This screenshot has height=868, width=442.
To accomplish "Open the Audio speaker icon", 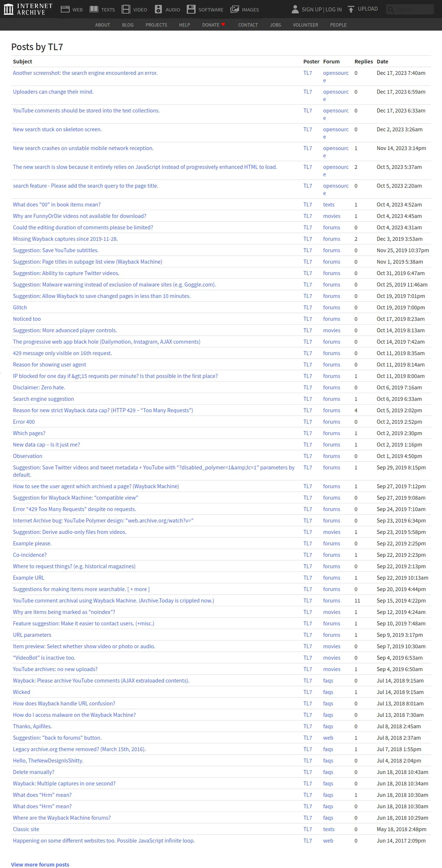I will click(x=158, y=9).
